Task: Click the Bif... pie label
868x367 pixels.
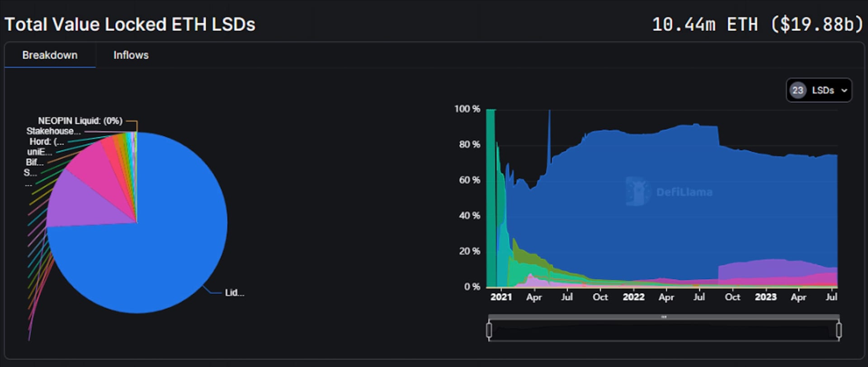Action: click(35, 162)
